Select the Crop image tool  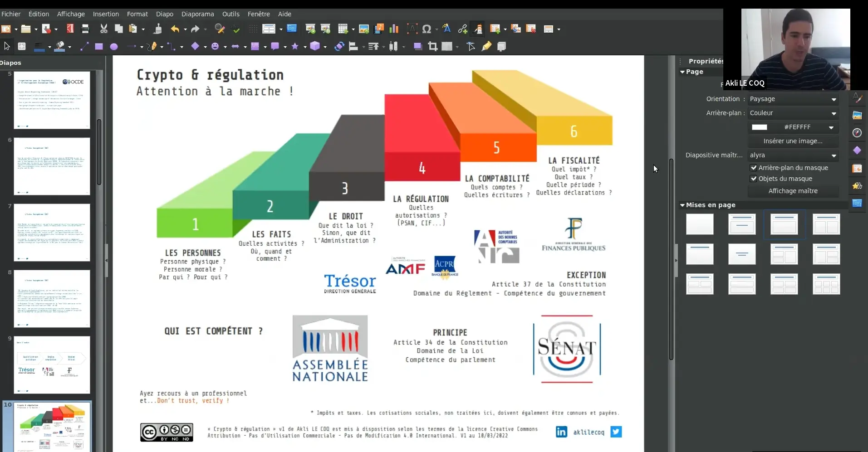(x=433, y=46)
